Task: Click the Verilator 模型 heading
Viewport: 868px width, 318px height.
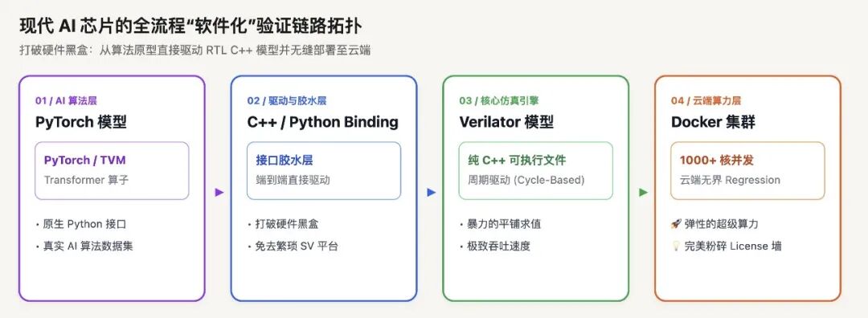Action: tap(506, 122)
